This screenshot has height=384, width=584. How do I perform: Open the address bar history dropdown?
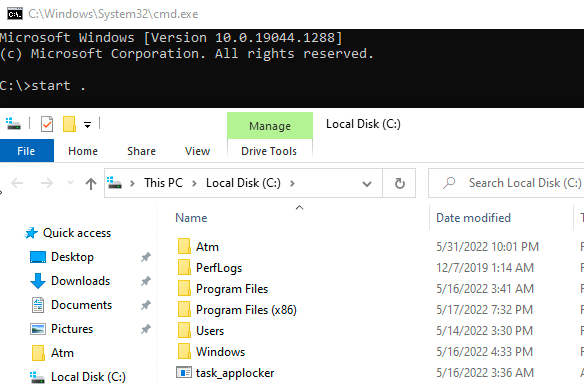[367, 183]
